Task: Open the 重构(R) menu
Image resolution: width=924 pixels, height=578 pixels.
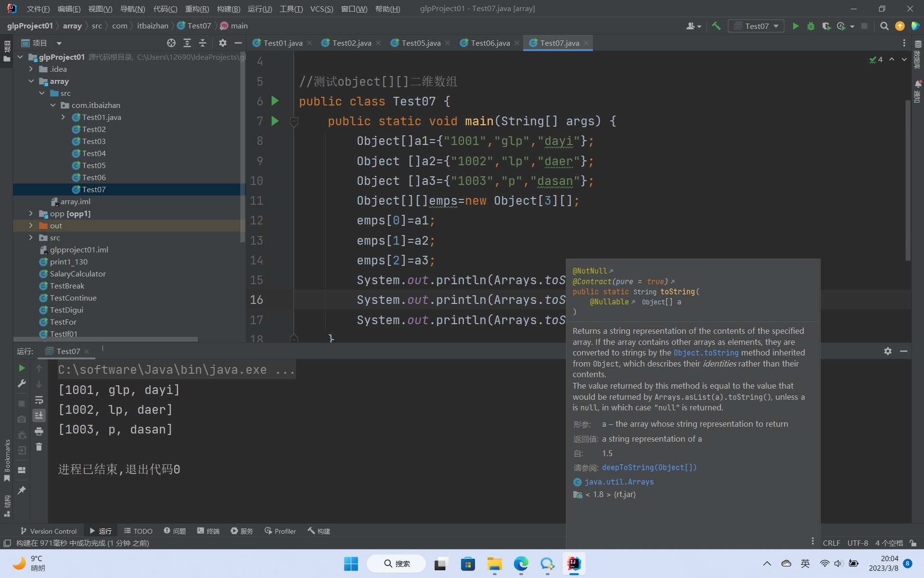Action: coord(197,9)
